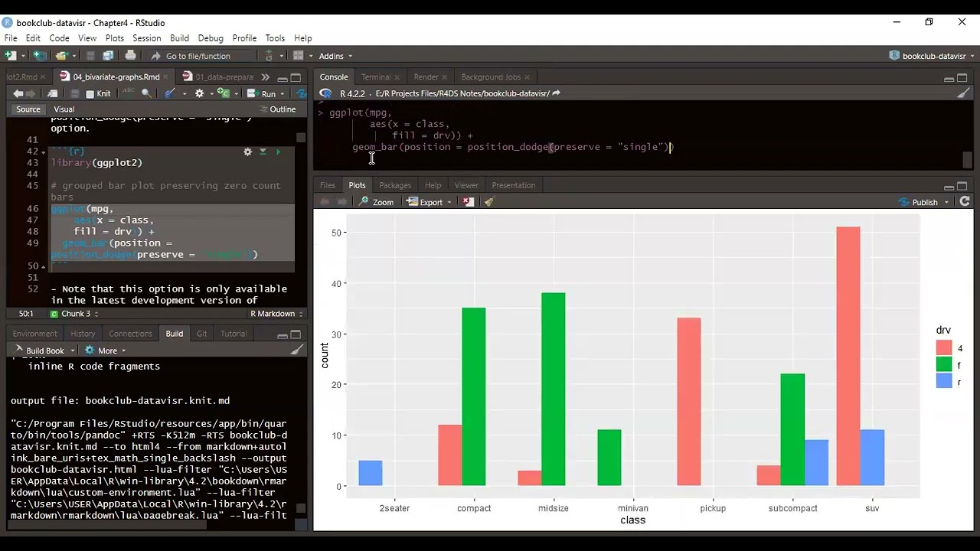980x551 pixels.
Task: Open new file dropdown arrow
Action: [23, 56]
